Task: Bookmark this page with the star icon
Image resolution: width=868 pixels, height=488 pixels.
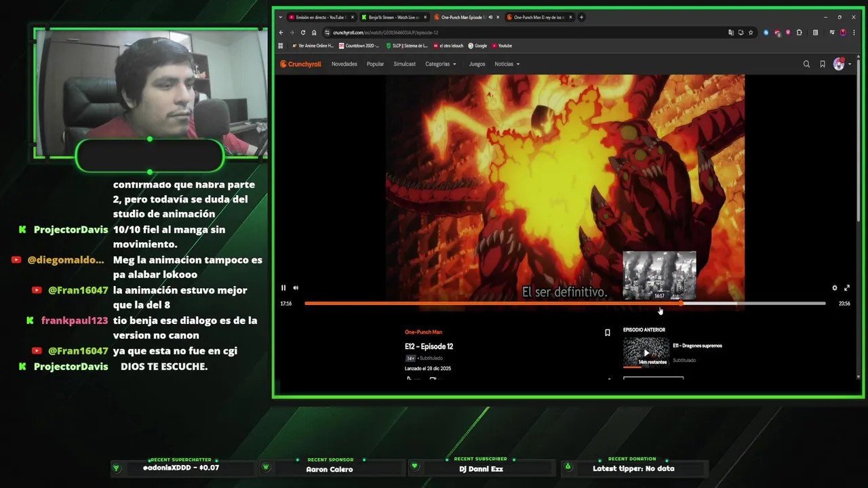Action: pyautogui.click(x=751, y=33)
